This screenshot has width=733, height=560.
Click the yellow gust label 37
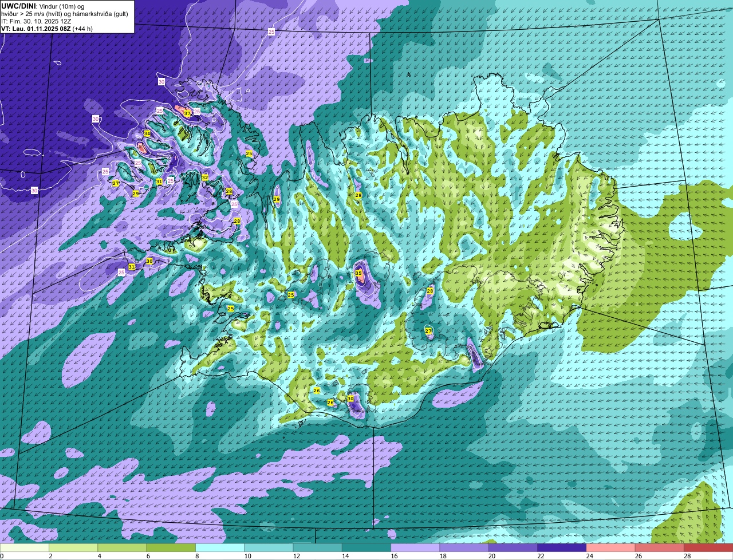coord(187,113)
